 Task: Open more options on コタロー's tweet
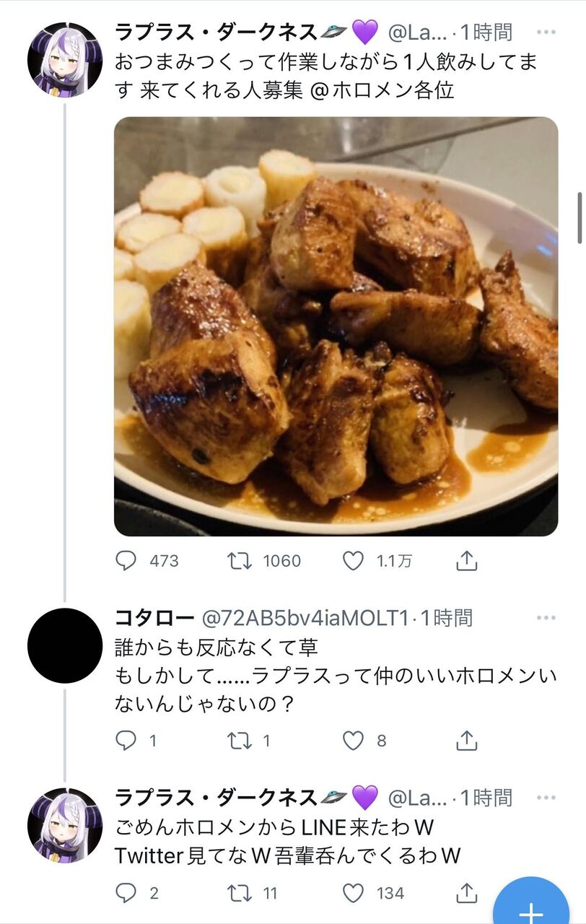click(x=546, y=618)
